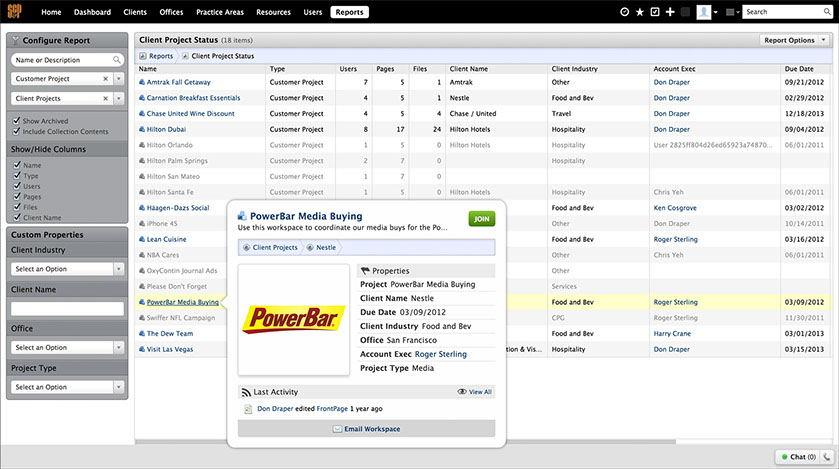Uncheck the Show Archived checkbox
Image resolution: width=839 pixels, height=469 pixels.
[x=16, y=121]
